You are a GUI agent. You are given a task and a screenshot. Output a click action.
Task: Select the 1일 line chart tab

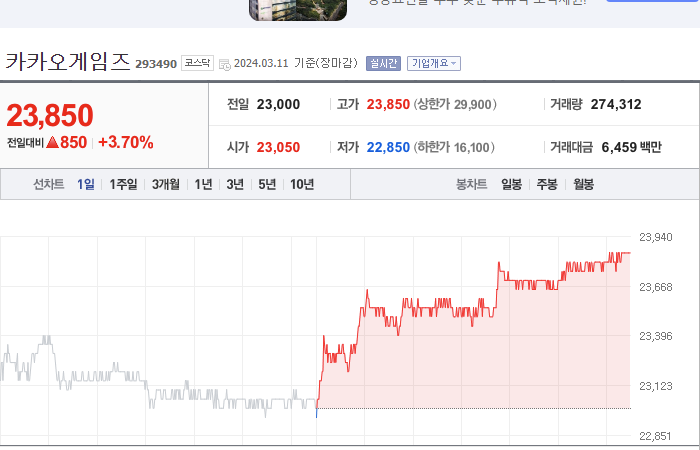click(86, 184)
